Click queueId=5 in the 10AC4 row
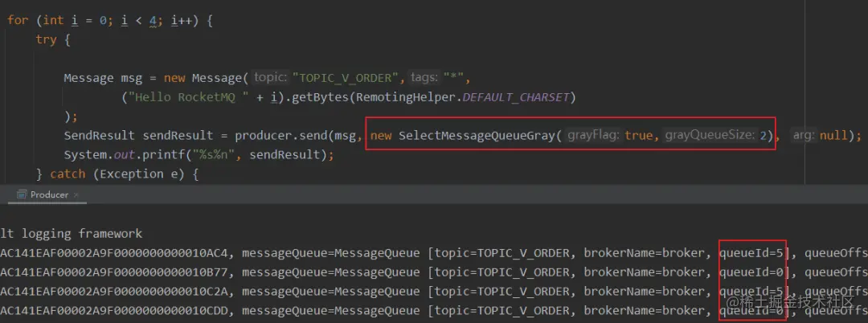 coord(752,253)
